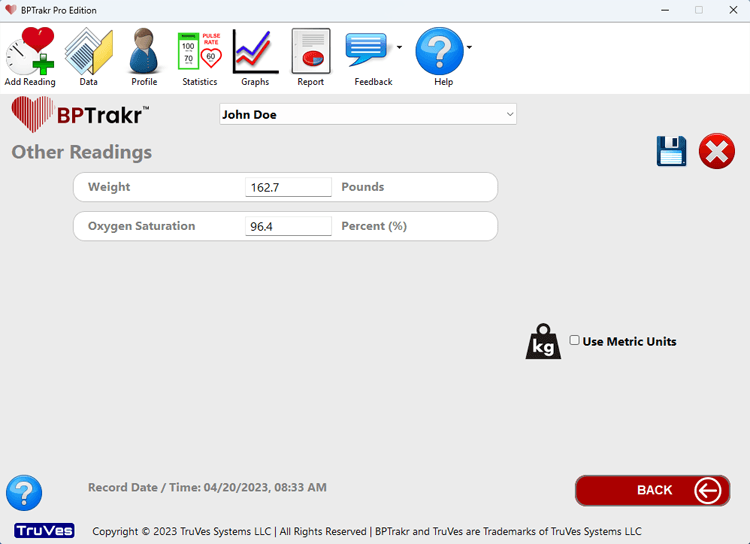Click the Feedback speech bubble icon
Viewport: 750px width, 544px height.
[x=368, y=50]
